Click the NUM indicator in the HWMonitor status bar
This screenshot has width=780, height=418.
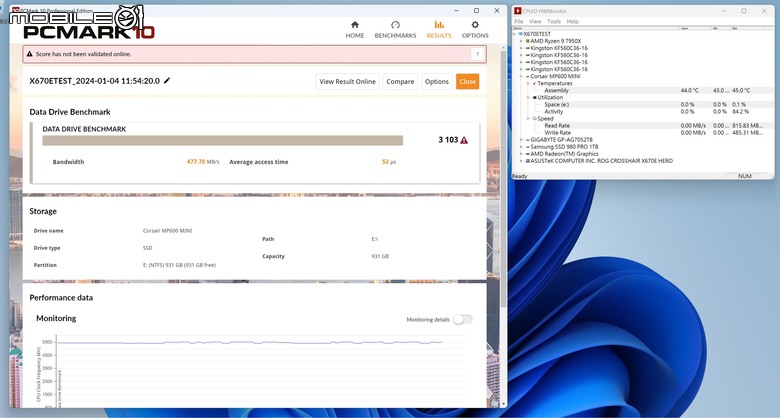pos(745,176)
